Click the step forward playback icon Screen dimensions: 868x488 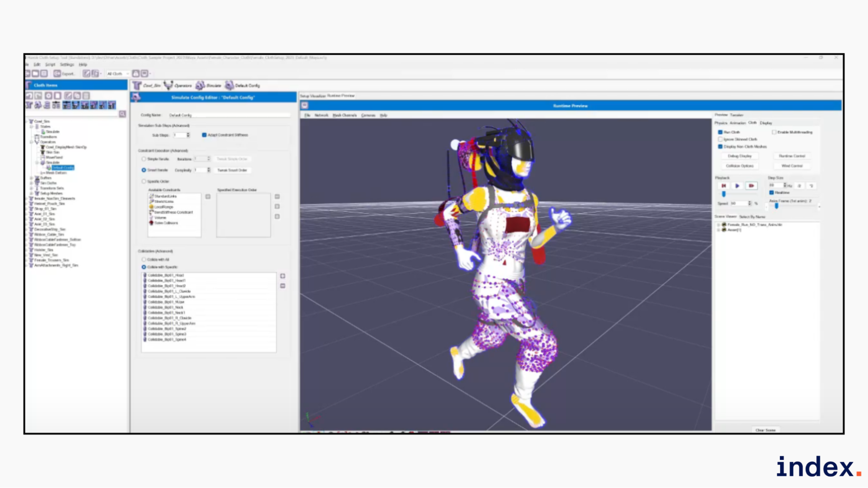click(x=751, y=186)
